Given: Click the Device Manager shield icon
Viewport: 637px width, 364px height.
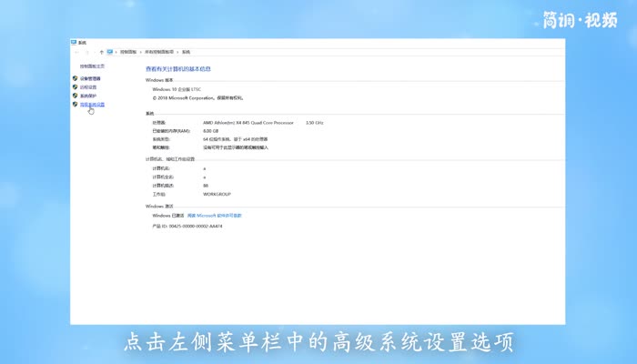Looking at the screenshot, I should 75,79.
